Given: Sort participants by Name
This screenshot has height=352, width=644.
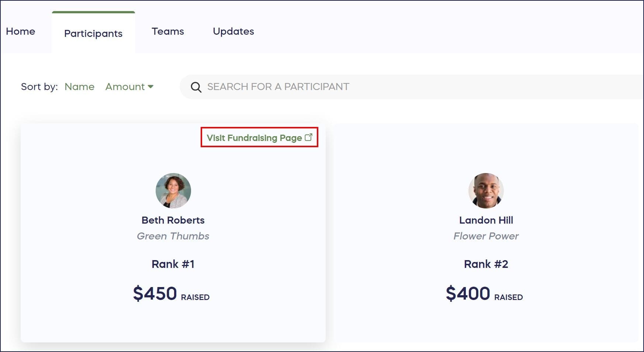Looking at the screenshot, I should 79,87.
